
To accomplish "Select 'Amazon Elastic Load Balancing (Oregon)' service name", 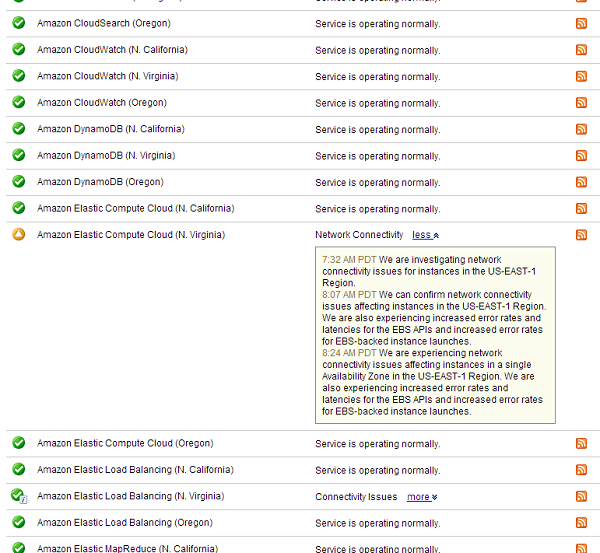I will [x=125, y=522].
